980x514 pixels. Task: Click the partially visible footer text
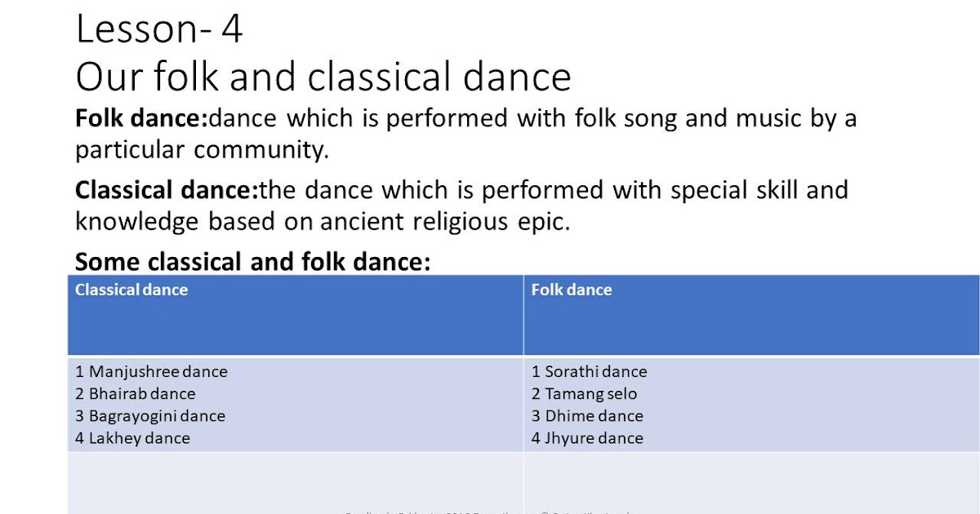[488, 512]
